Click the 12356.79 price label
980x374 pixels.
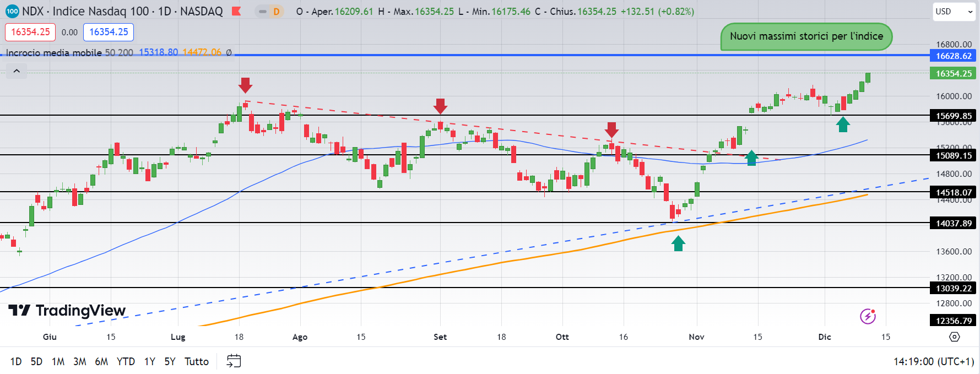click(954, 321)
